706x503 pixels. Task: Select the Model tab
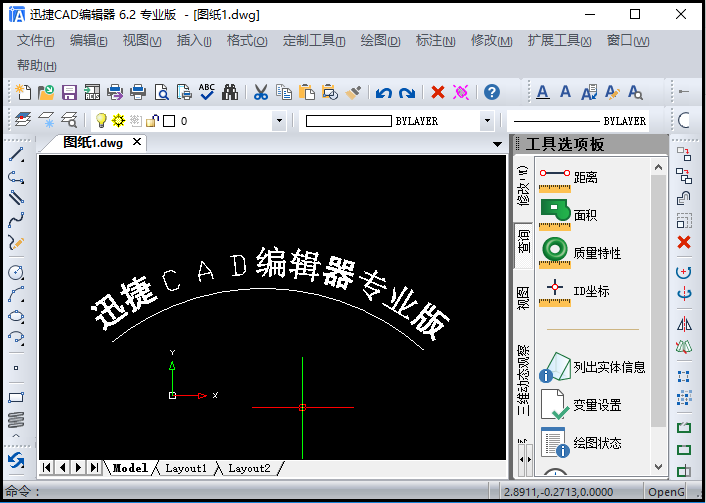130,468
